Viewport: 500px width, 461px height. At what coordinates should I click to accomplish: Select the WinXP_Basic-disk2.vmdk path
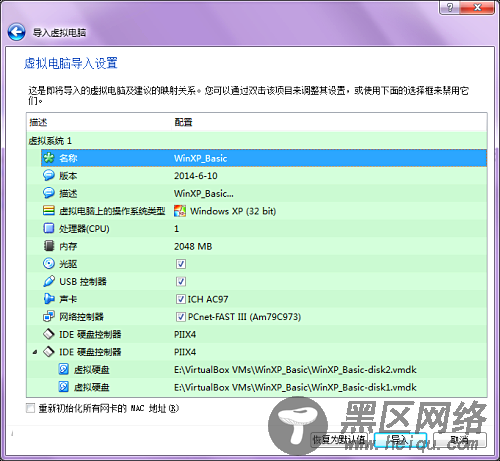tap(295, 370)
